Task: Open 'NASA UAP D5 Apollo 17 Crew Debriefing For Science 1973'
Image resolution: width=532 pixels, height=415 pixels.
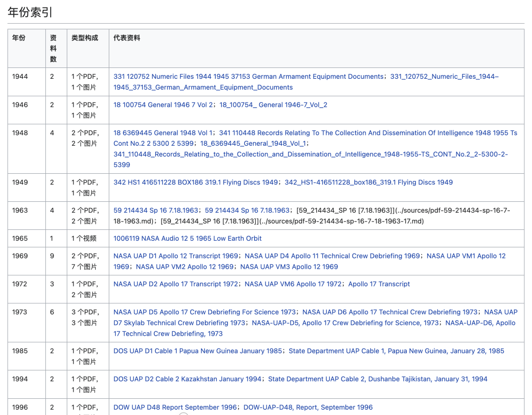Action: (204, 312)
